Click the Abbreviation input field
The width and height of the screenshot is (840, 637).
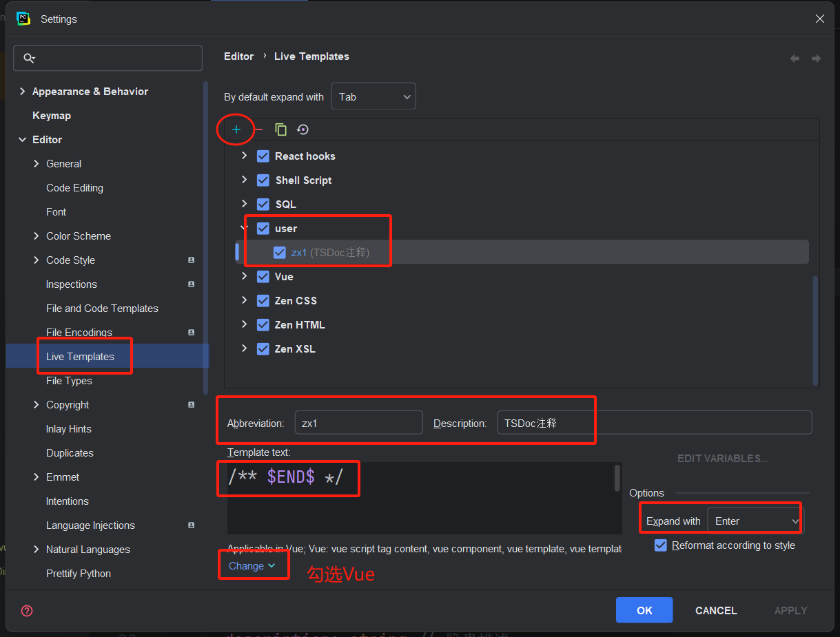(x=358, y=423)
